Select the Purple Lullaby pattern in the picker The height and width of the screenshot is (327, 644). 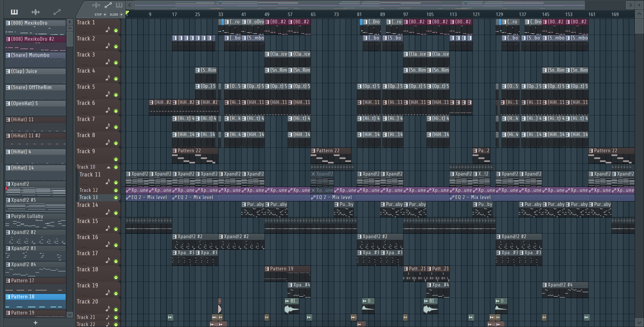pyautogui.click(x=27, y=216)
